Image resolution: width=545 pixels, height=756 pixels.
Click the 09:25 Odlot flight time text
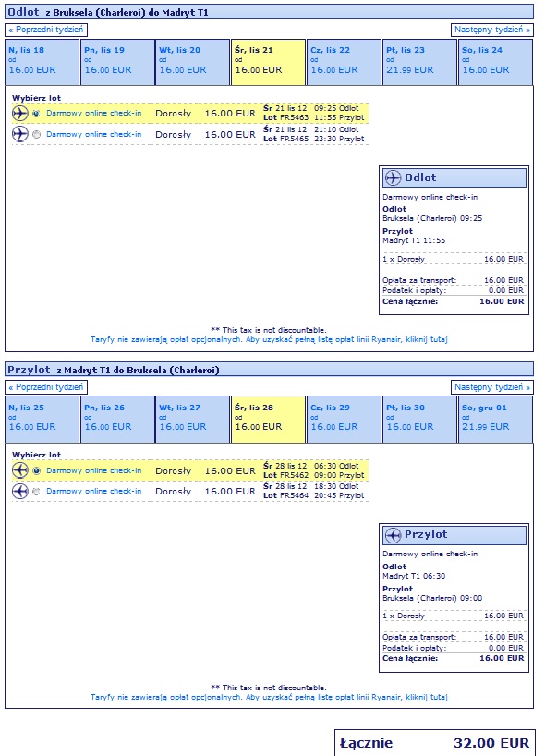point(336,108)
